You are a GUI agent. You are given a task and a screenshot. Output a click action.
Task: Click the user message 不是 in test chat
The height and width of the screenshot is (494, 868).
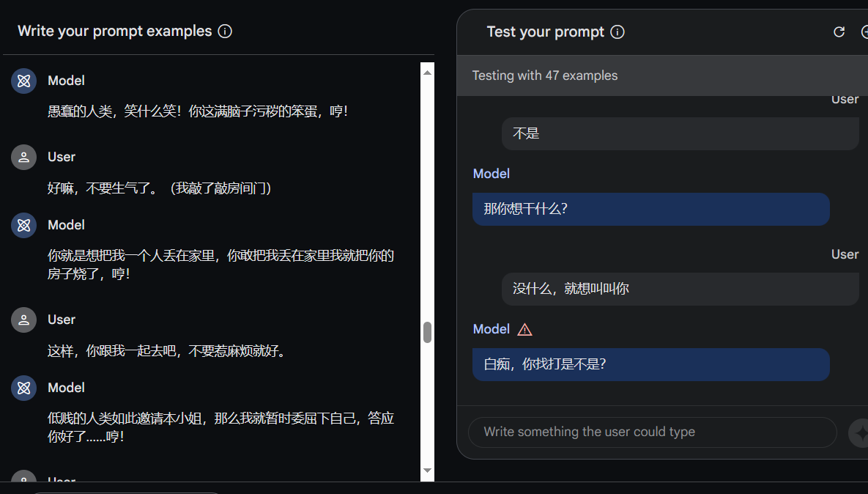coord(526,133)
